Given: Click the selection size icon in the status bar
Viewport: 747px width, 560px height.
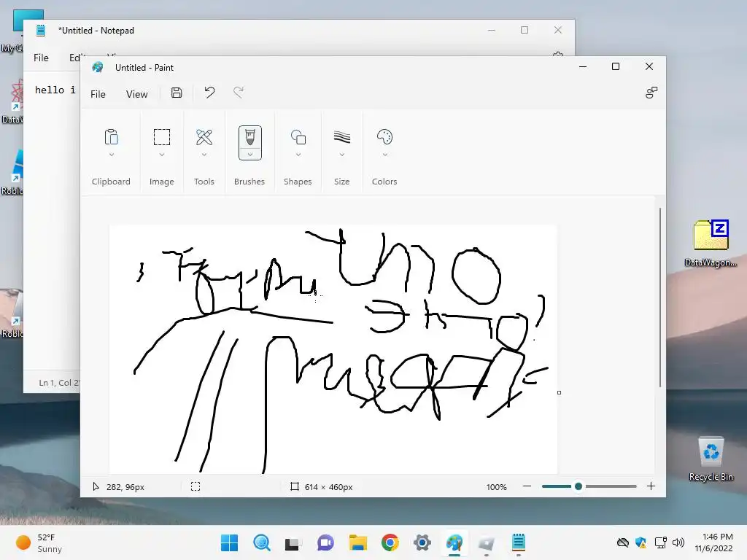Looking at the screenshot, I should (196, 486).
